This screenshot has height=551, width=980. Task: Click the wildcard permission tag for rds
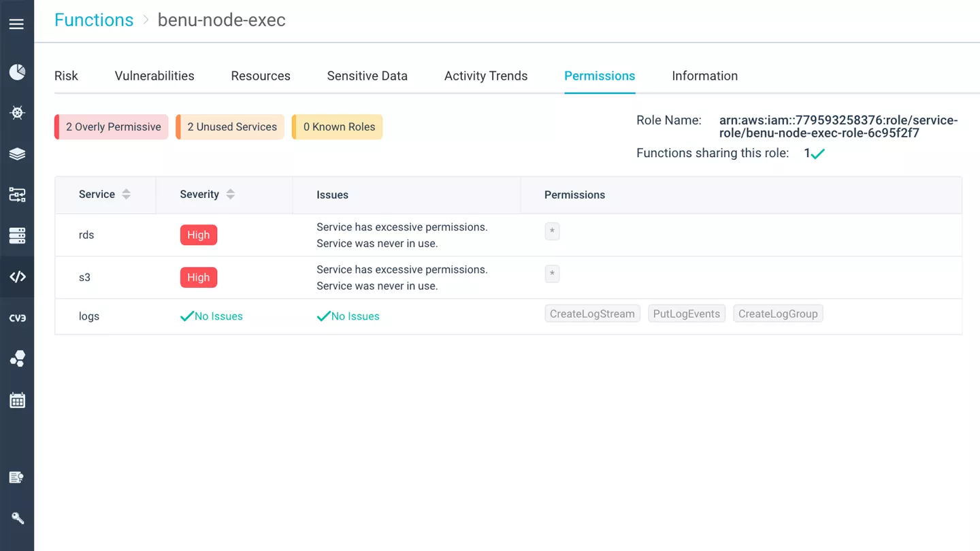[x=552, y=231]
